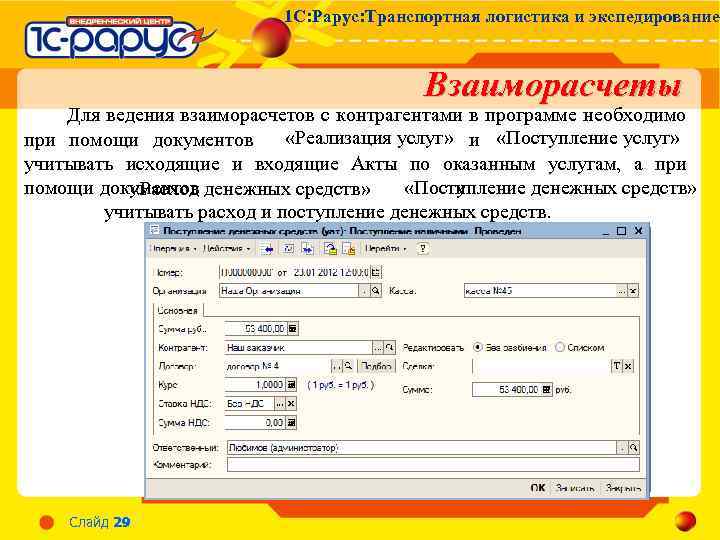
Task: Click the Сумма руб field with 53 400,00
Action: tap(256, 329)
